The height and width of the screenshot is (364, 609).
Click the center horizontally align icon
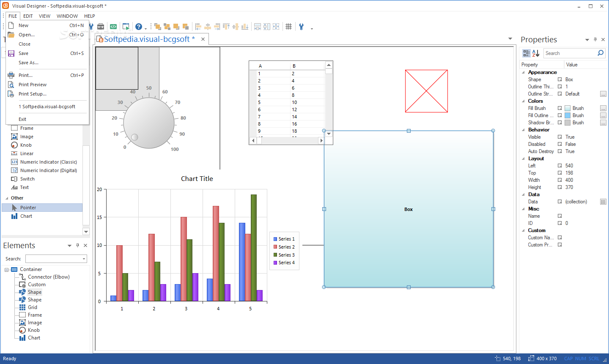(x=208, y=27)
